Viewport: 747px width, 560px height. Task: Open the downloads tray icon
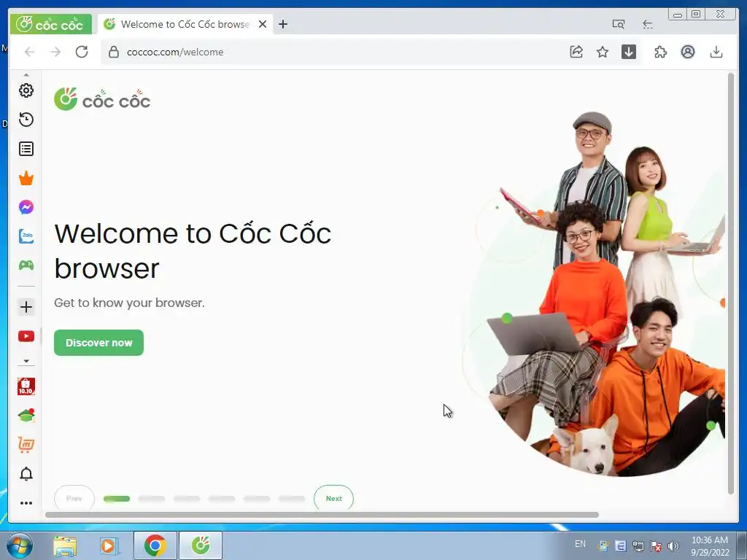716,52
